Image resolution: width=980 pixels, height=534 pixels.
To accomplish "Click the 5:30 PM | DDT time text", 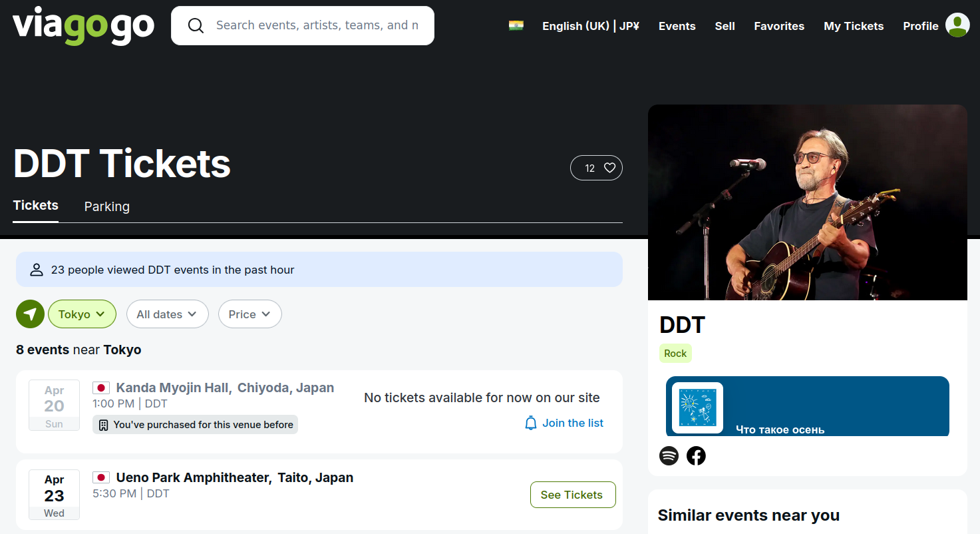I will click(131, 493).
